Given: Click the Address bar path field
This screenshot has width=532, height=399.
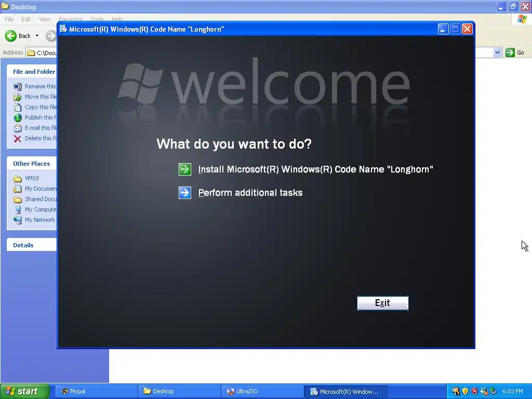Looking at the screenshot, I should pyautogui.click(x=42, y=52).
